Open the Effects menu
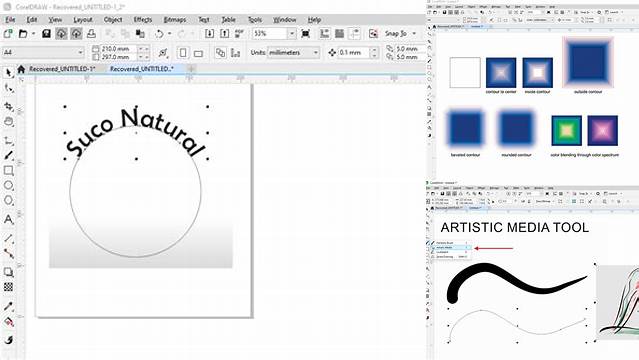The image size is (639, 360). (143, 20)
